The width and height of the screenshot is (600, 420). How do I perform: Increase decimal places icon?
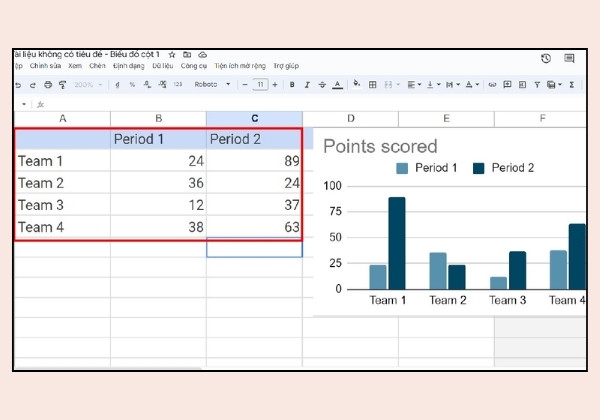[x=162, y=85]
